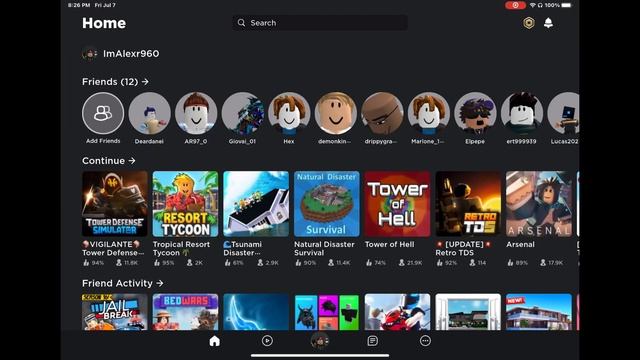640x360 pixels.
Task: Click the 8:26 PM clock text
Action: (79, 5)
